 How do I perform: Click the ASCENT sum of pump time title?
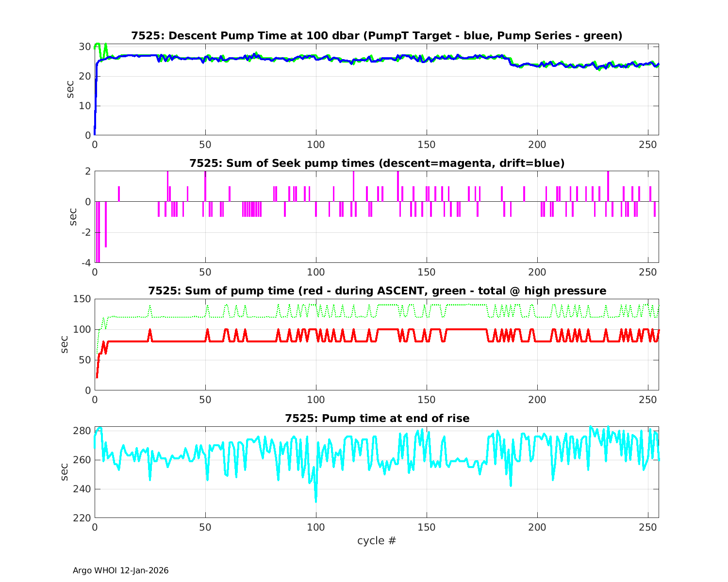click(377, 291)
